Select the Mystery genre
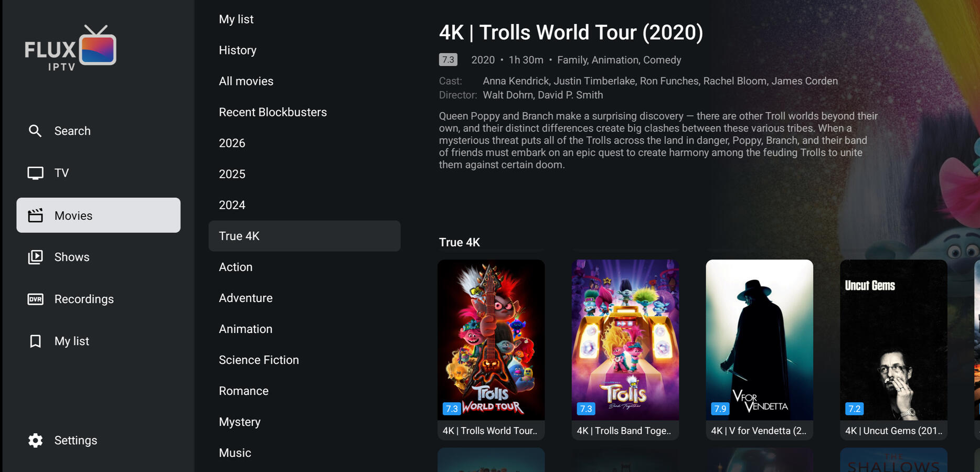The width and height of the screenshot is (980, 472). pos(239,422)
